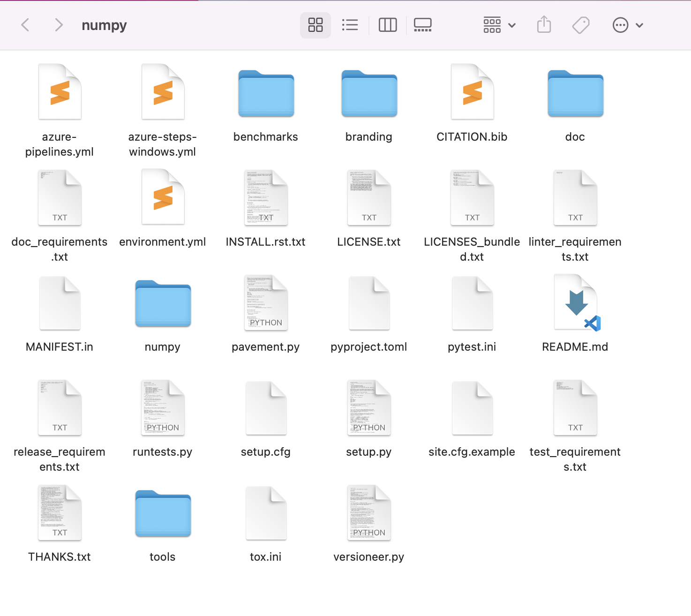Click the 'tools' folder name label
Screen dimensions: 691x616
pyautogui.click(x=163, y=557)
